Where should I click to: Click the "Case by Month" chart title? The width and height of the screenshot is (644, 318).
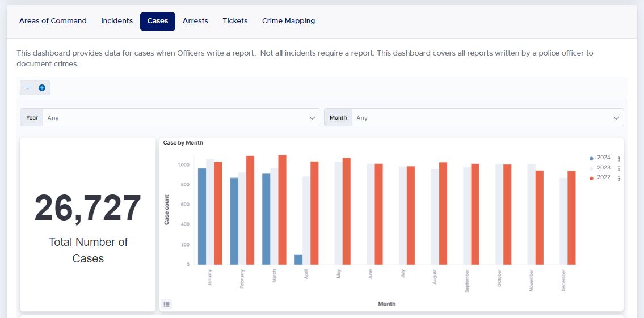click(183, 143)
